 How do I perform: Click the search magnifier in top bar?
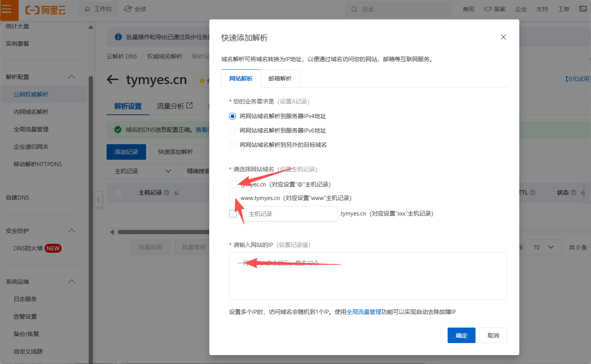(x=354, y=9)
